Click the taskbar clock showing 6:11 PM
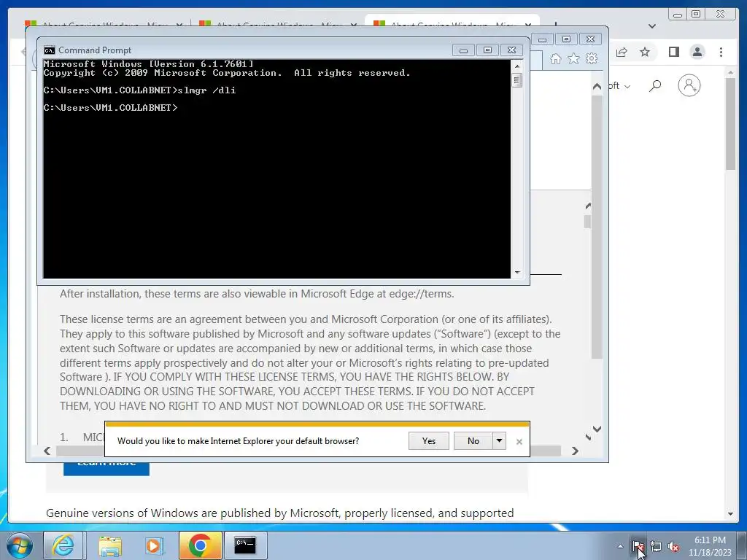 (710, 546)
